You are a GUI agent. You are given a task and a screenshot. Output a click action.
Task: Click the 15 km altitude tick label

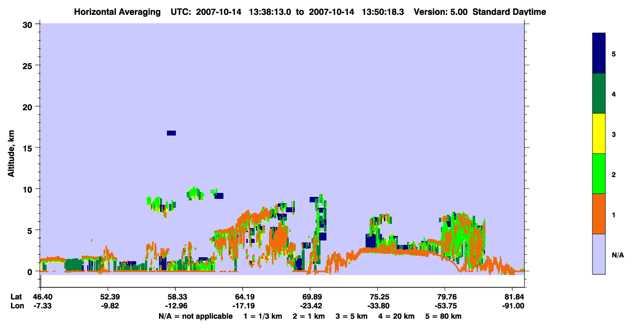click(x=29, y=148)
